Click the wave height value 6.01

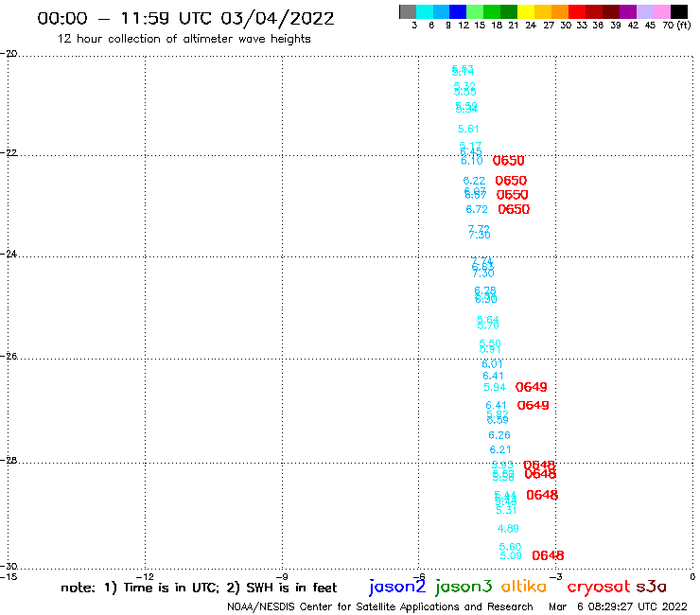pyautogui.click(x=492, y=364)
